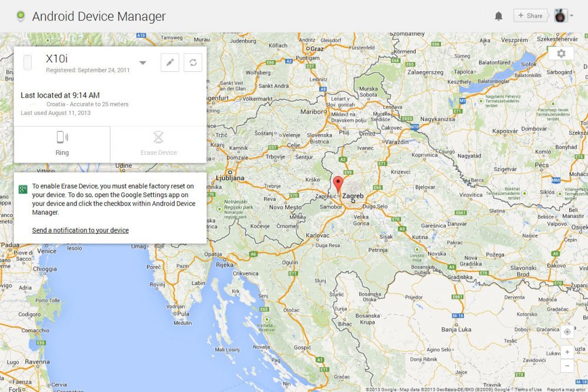Click the Pula label on the map
The image size is (588, 392).
183,314
